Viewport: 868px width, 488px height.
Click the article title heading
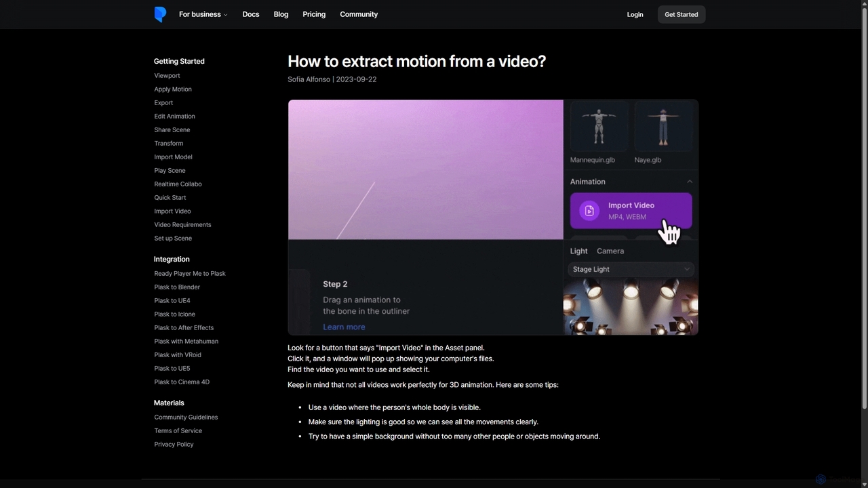click(x=416, y=61)
